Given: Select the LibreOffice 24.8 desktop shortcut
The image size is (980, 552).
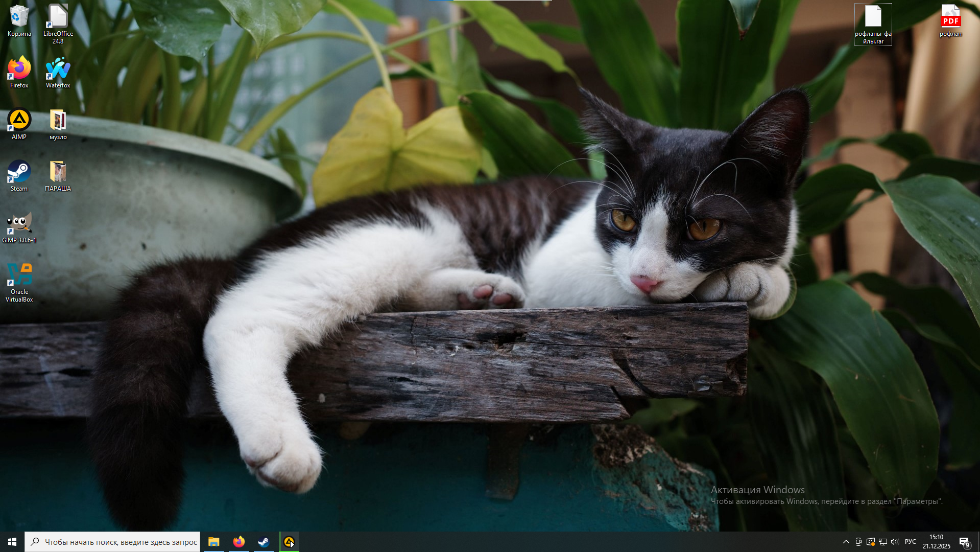Looking at the screenshot, I should [58, 24].
